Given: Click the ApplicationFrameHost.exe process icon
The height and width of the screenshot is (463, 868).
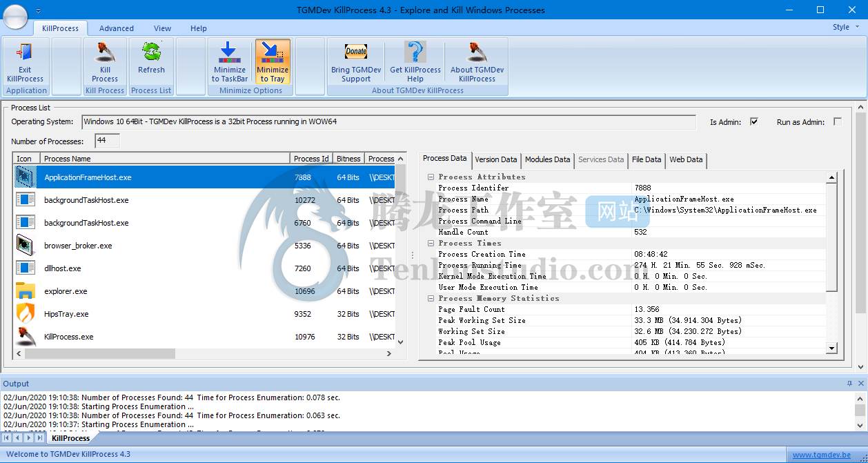Looking at the screenshot, I should tap(26, 177).
